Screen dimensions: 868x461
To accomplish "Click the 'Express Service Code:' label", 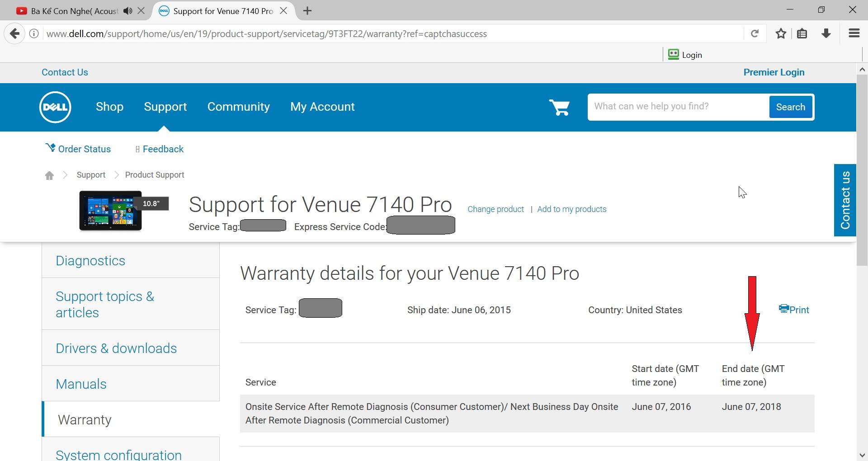I will (340, 227).
